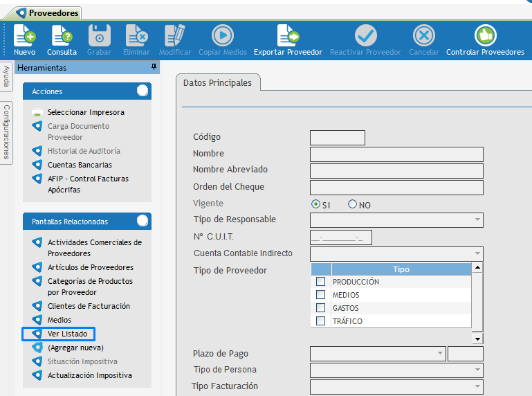Open Cuentas Bancarias link
The width and height of the screenshot is (532, 396).
click(x=80, y=165)
